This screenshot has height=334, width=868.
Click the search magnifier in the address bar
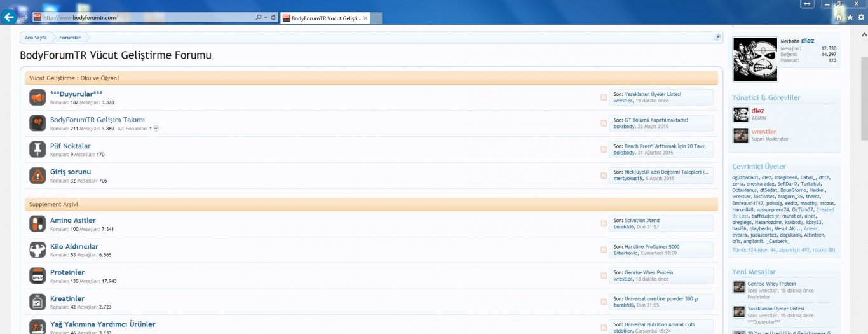[258, 17]
